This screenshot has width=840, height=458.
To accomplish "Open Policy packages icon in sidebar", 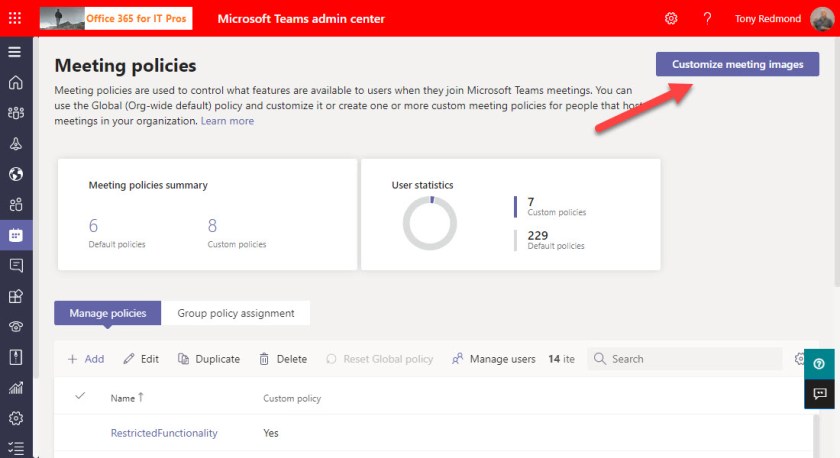I will [16, 357].
